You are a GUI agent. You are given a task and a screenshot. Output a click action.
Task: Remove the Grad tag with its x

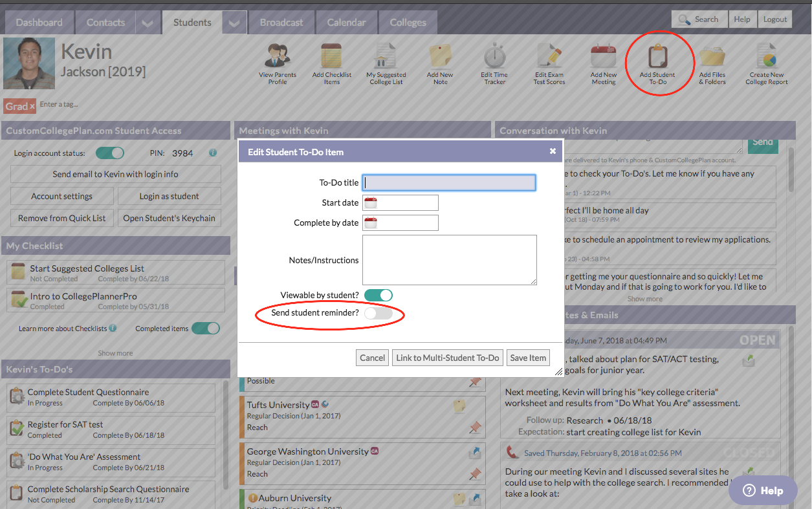(x=32, y=106)
